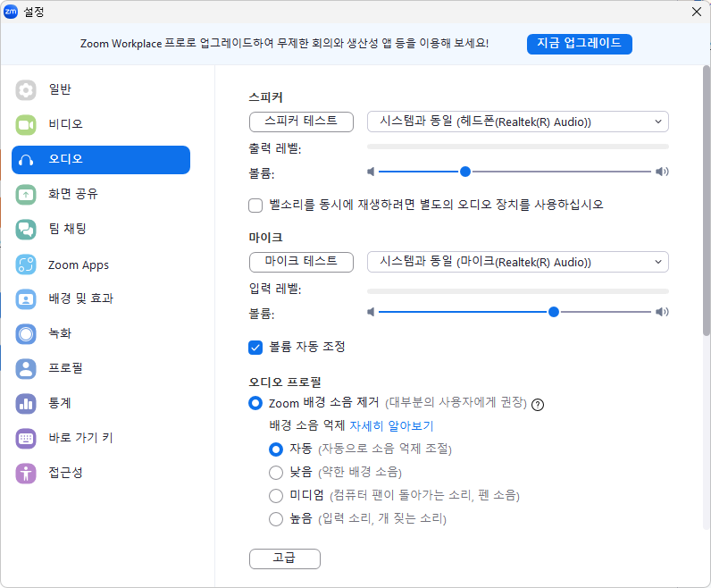Switch to 비디오 settings
This screenshot has height=588, width=711.
click(101, 125)
